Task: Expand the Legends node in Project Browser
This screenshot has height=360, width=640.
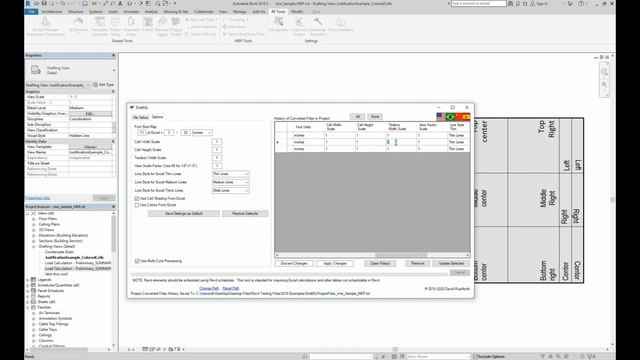Action: click(28, 280)
